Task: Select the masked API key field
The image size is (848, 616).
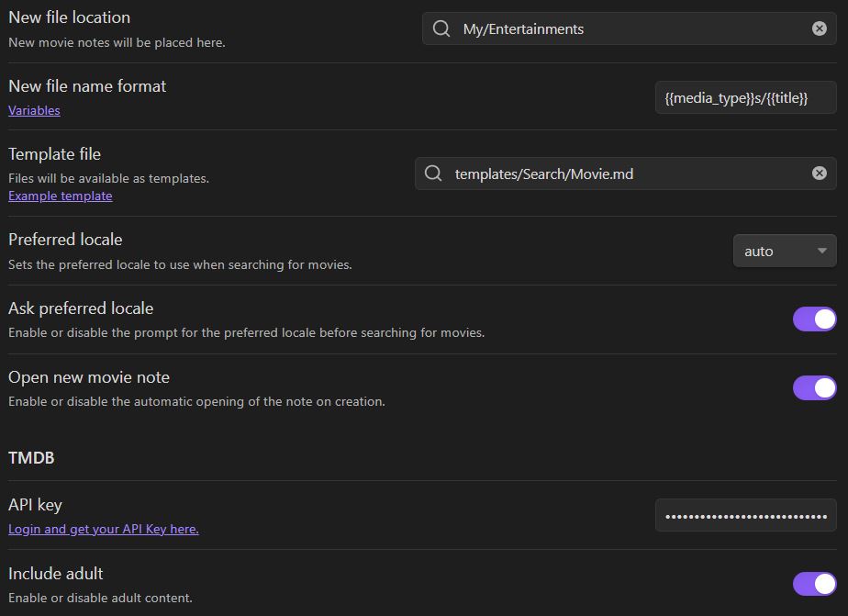Action: pyautogui.click(x=745, y=515)
